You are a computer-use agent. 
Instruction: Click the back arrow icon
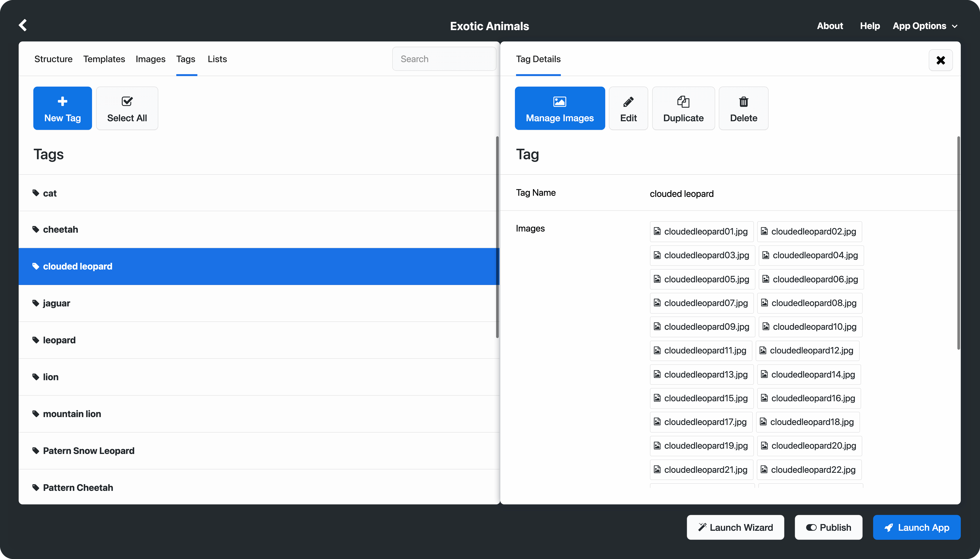point(23,25)
